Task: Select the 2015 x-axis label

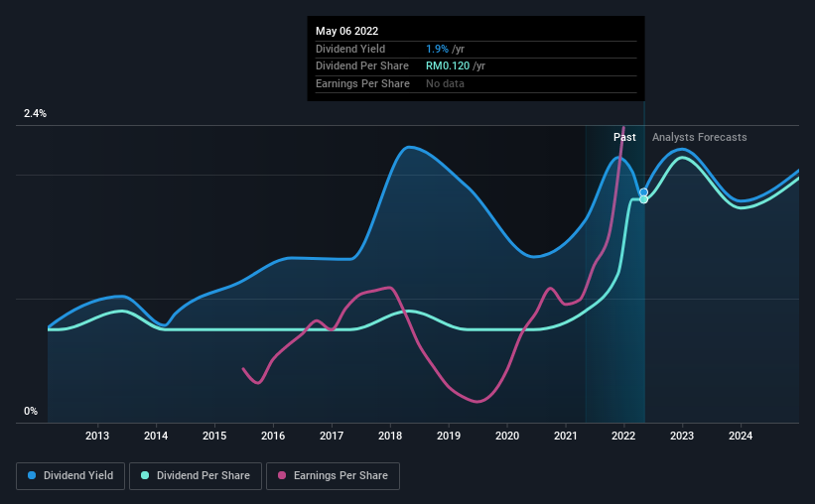Action: pos(214,436)
